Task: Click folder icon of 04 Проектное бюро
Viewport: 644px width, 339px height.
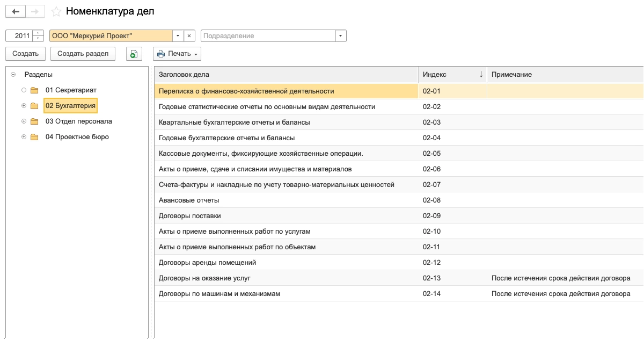Action: click(35, 137)
